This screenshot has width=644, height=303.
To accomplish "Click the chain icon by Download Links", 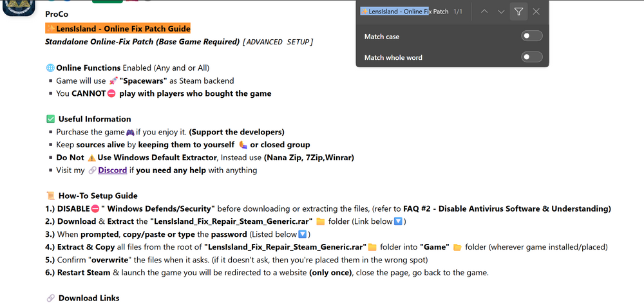I will (50, 298).
